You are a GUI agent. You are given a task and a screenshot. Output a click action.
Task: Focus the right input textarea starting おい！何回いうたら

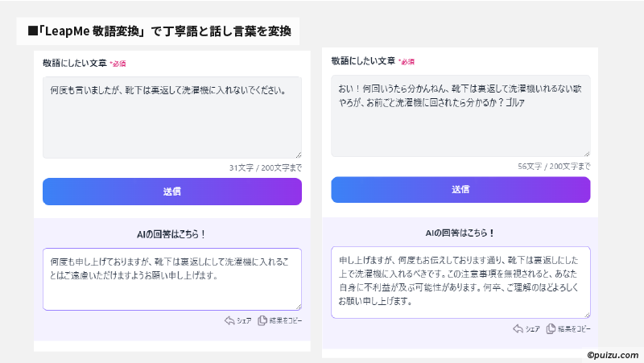pos(460,116)
